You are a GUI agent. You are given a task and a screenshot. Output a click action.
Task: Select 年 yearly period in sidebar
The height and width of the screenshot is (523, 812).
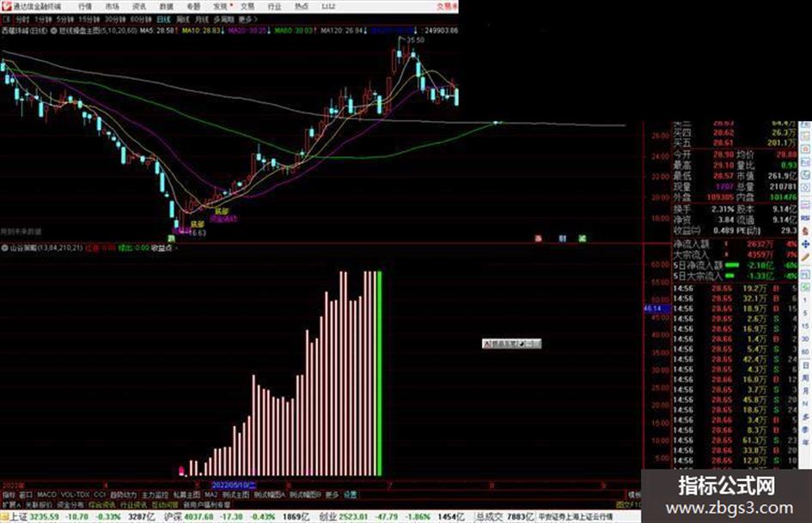click(x=805, y=443)
